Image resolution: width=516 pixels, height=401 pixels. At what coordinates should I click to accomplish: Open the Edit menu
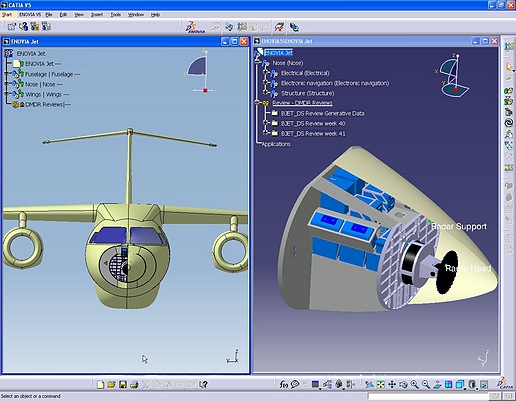point(63,15)
